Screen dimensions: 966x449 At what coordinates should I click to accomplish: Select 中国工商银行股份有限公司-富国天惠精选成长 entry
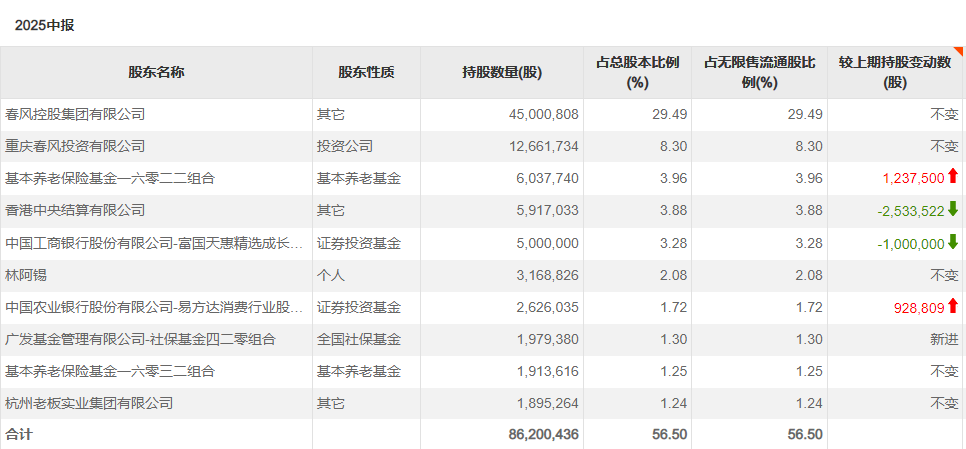click(x=154, y=243)
